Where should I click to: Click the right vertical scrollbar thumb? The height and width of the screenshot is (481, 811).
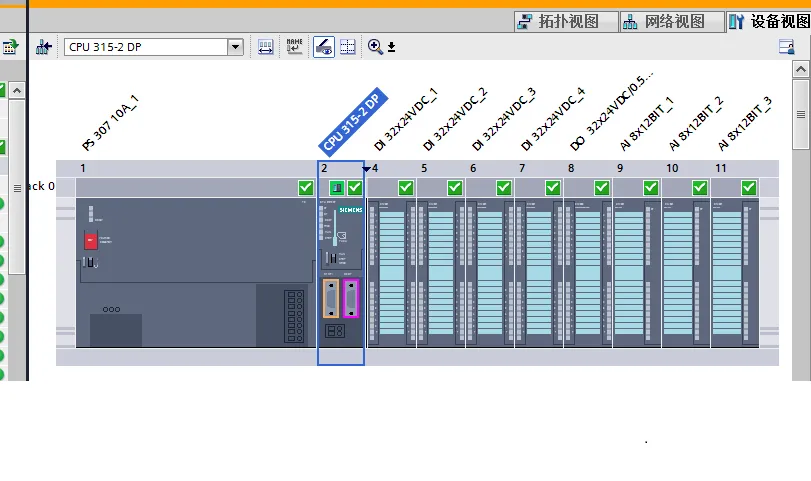[801, 114]
